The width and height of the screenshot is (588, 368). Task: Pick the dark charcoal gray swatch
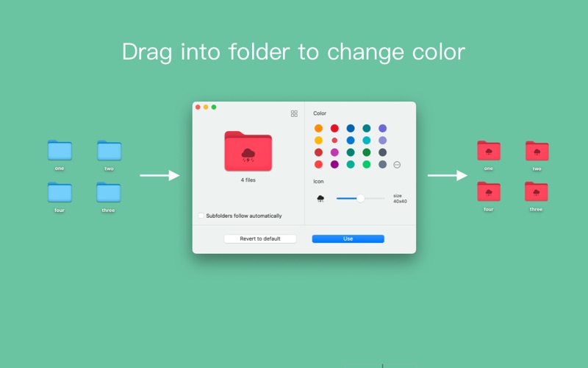click(382, 152)
